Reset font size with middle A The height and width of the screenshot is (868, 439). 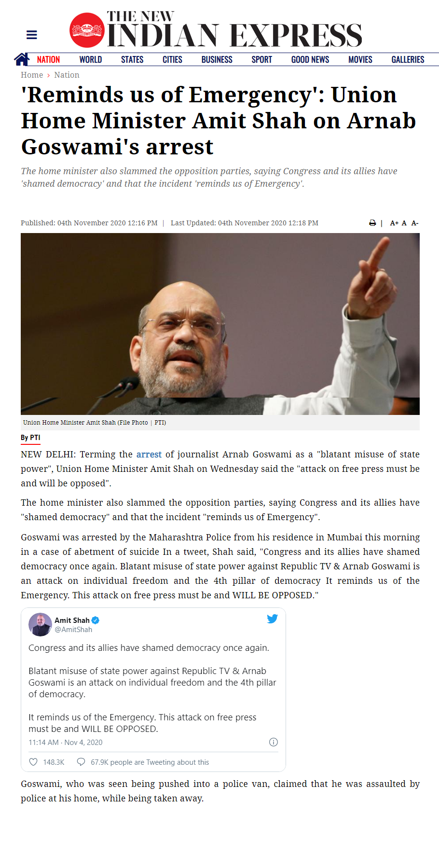(x=404, y=223)
